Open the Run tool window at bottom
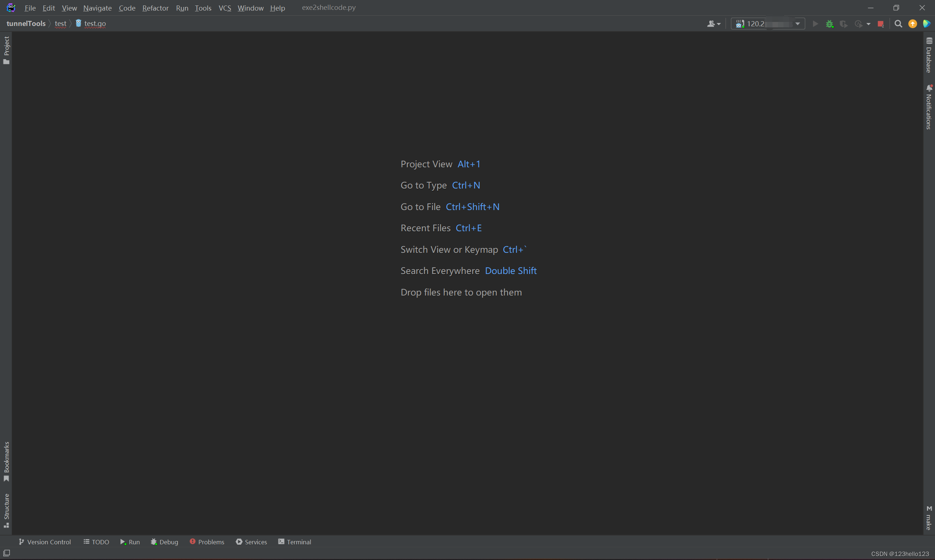The image size is (935, 560). (130, 542)
